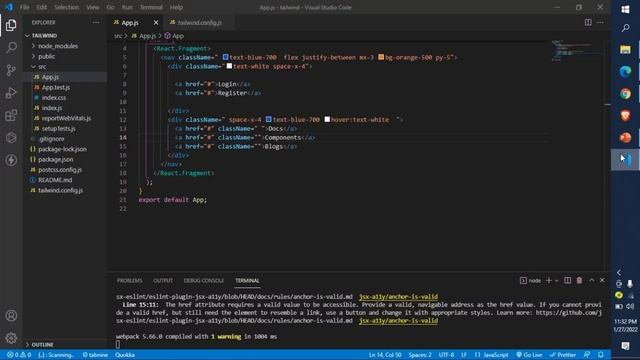Expand the node_modules folder

pos(33,46)
